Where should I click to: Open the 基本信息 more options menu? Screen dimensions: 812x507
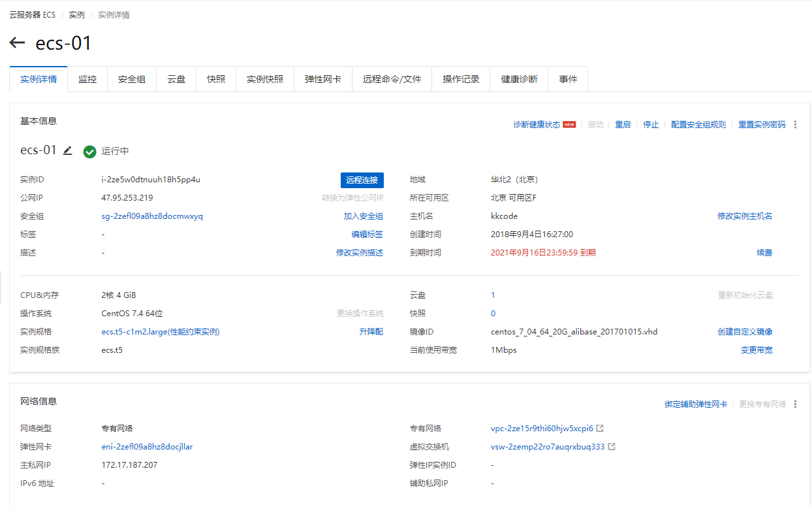coord(795,125)
